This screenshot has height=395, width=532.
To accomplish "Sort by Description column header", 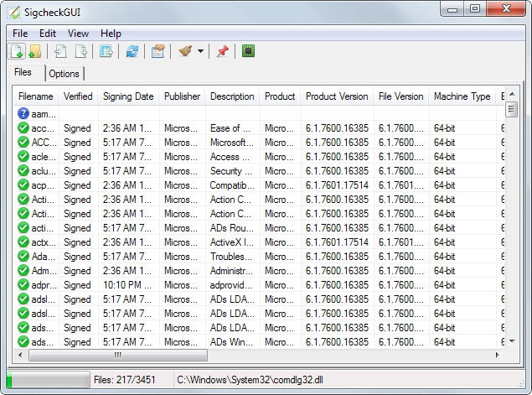I will (232, 96).
